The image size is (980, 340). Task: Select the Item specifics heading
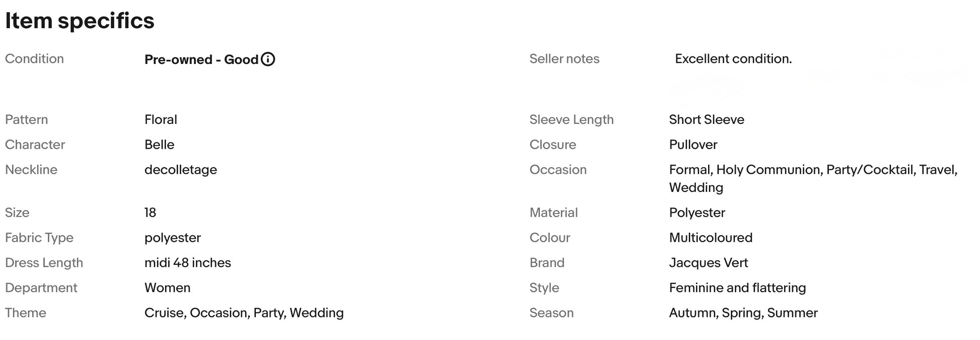pyautogui.click(x=80, y=21)
